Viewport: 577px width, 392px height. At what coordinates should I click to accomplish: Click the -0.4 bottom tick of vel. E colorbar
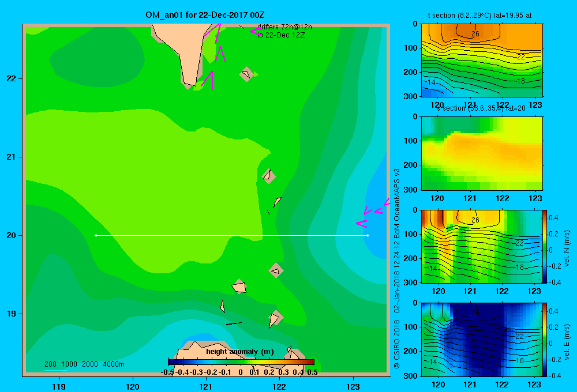pyautogui.click(x=554, y=375)
